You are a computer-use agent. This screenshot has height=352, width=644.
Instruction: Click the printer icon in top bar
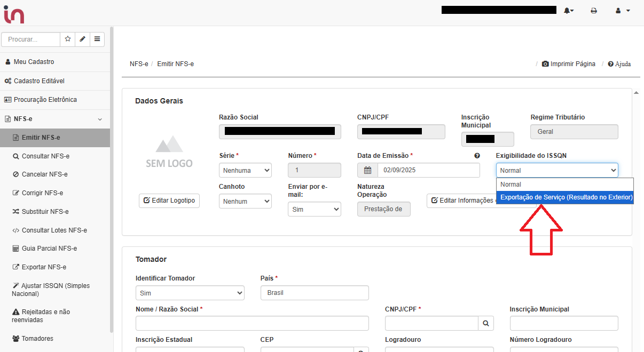tap(594, 11)
